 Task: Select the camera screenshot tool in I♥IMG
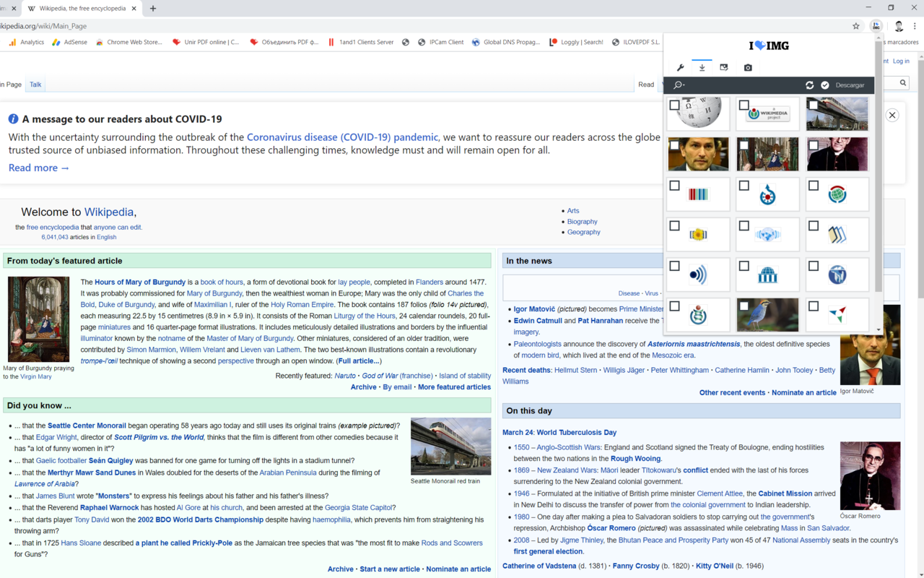tap(747, 67)
